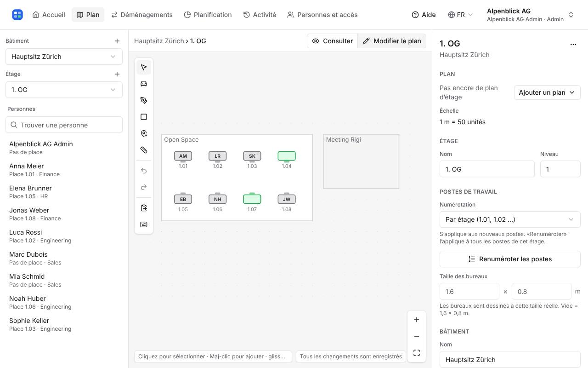The image size is (588, 368).
Task: Click Renuméroter les postes button
Action: pyautogui.click(x=510, y=259)
